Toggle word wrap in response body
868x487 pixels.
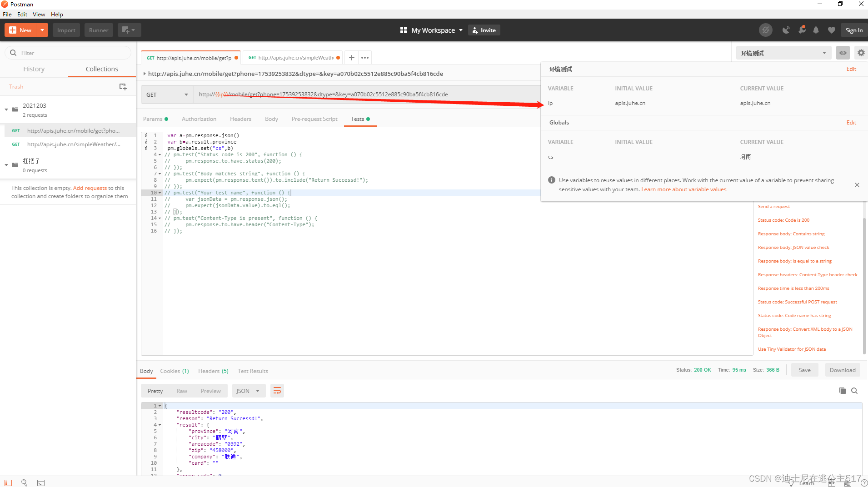[x=277, y=391]
